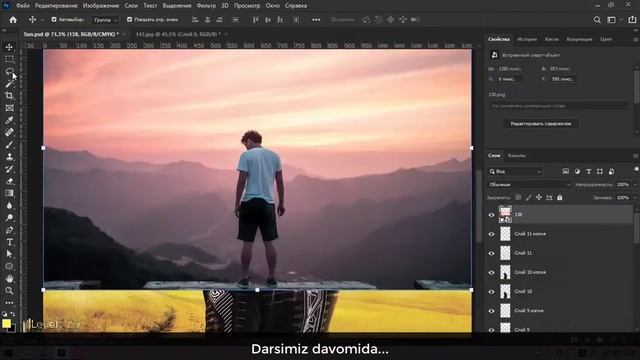640x360 pixels.
Task: Select the Crop tool
Action: tap(9, 96)
